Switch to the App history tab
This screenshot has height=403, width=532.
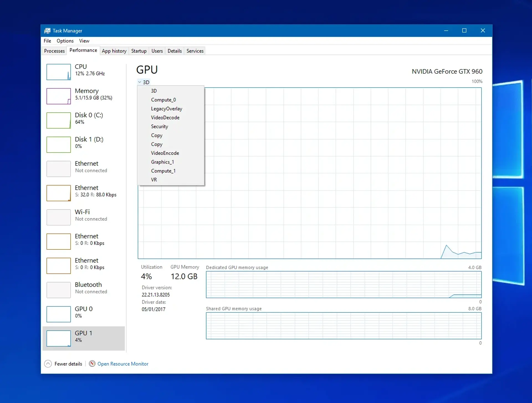pos(114,51)
